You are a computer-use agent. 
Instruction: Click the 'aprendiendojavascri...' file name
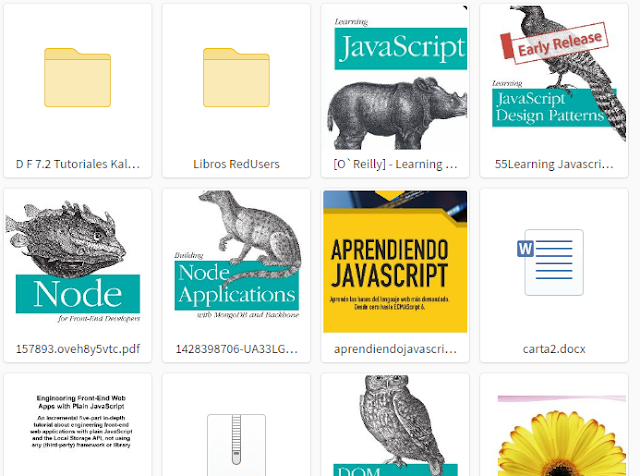395,349
